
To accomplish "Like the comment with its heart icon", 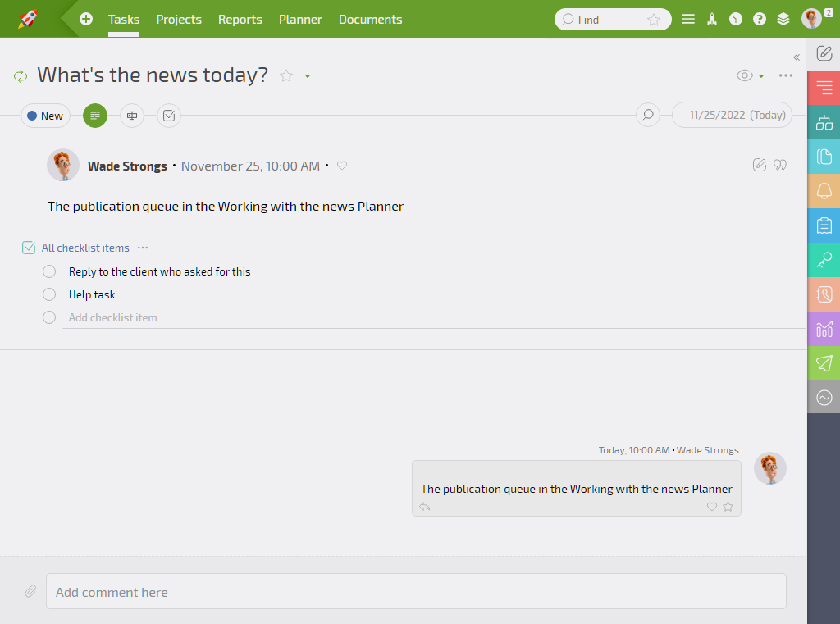I will tap(712, 507).
